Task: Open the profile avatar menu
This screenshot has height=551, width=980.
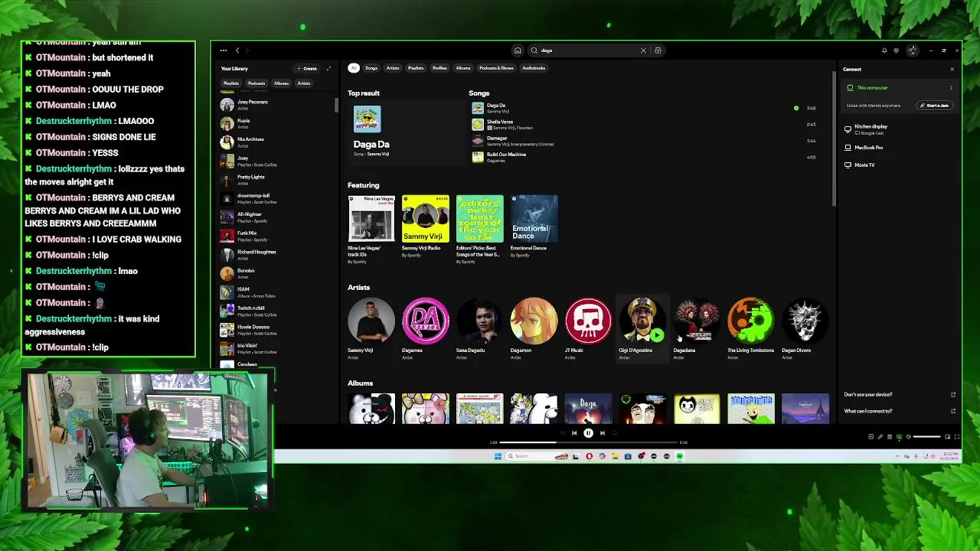Action: tap(913, 51)
